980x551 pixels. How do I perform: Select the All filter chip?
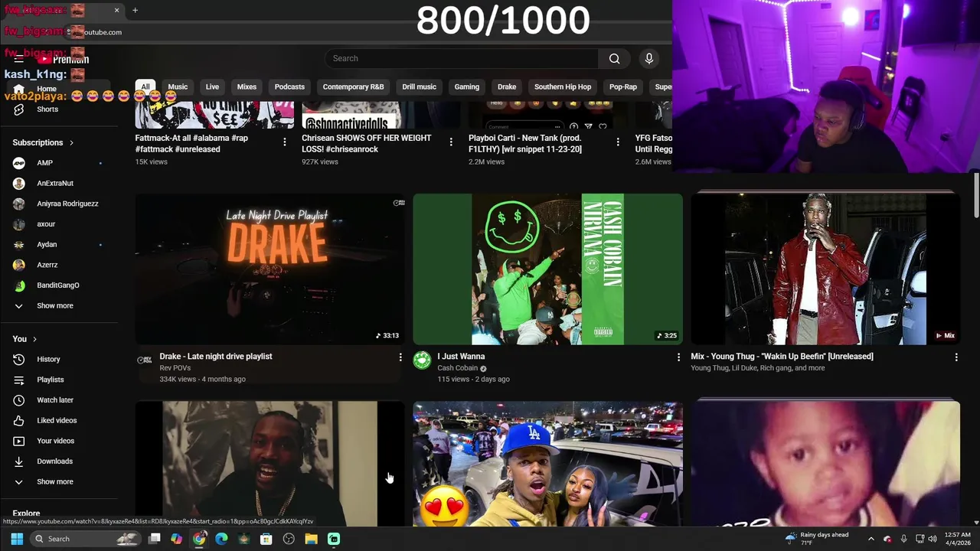[145, 87]
